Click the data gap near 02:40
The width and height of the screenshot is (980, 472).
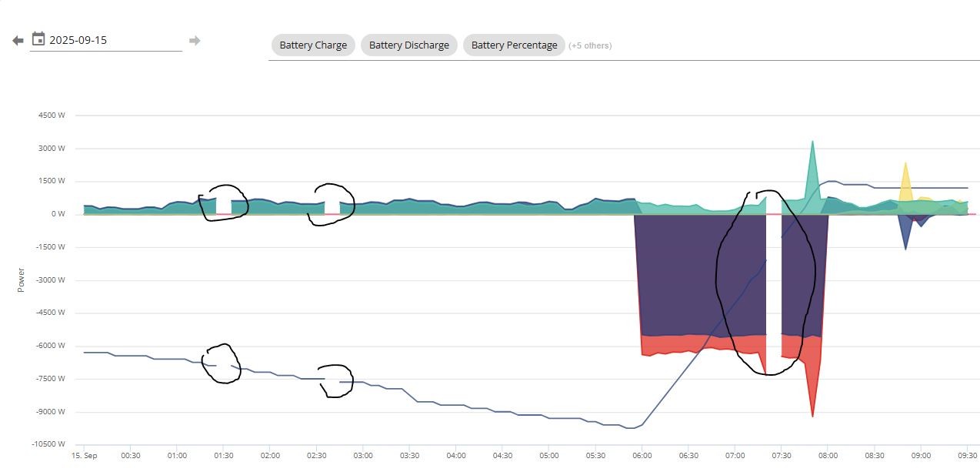coord(332,207)
